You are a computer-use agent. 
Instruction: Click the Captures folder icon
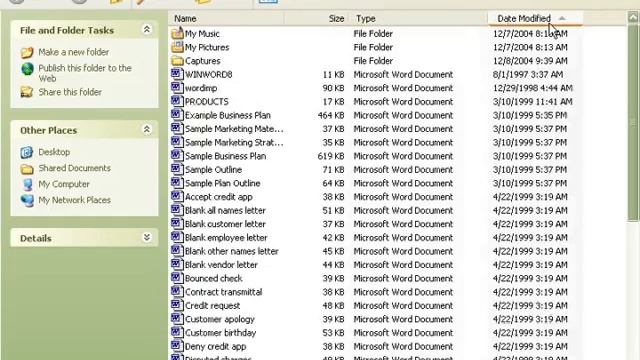point(177,61)
